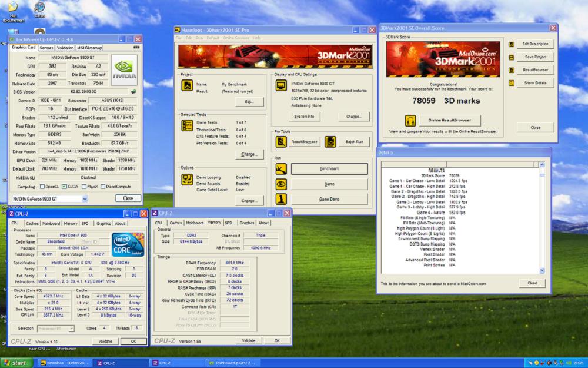Click Change button in Options section
The image size is (588, 368).
click(249, 201)
